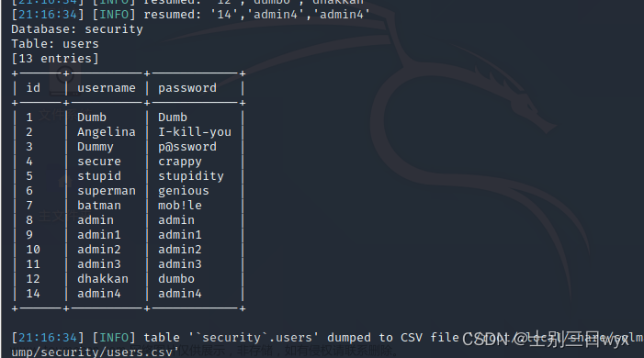Click the username 'batman' entry
The width and height of the screenshot is (644, 358).
point(99,206)
